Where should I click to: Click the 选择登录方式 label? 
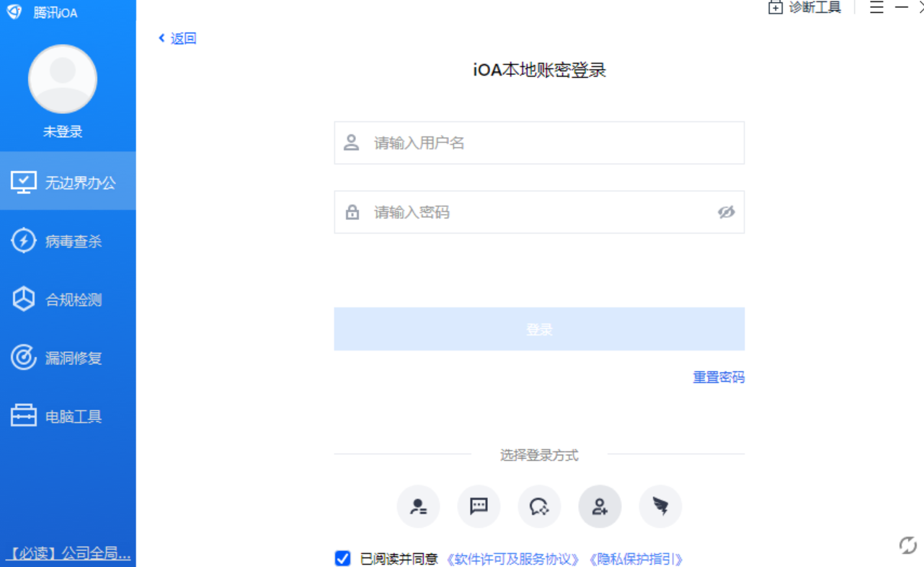tap(539, 455)
